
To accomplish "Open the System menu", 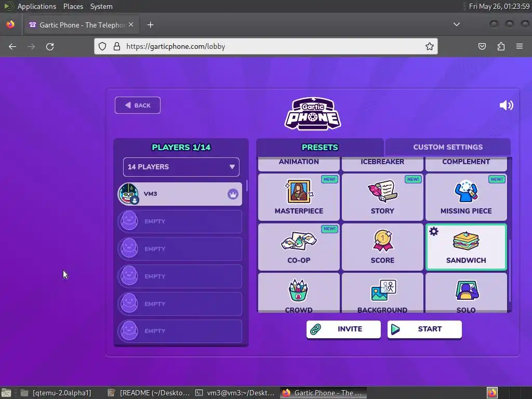I will pyautogui.click(x=101, y=6).
